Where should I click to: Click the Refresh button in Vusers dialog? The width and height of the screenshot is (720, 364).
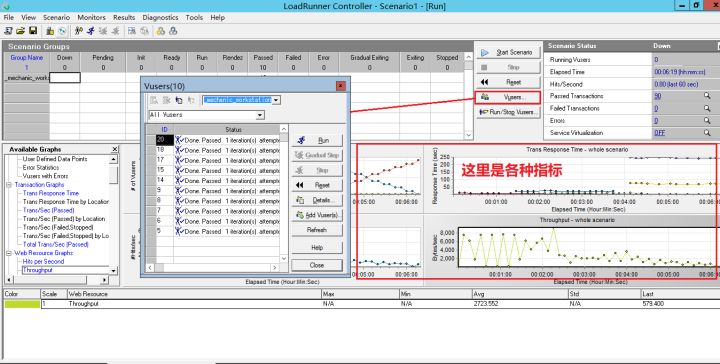click(317, 230)
